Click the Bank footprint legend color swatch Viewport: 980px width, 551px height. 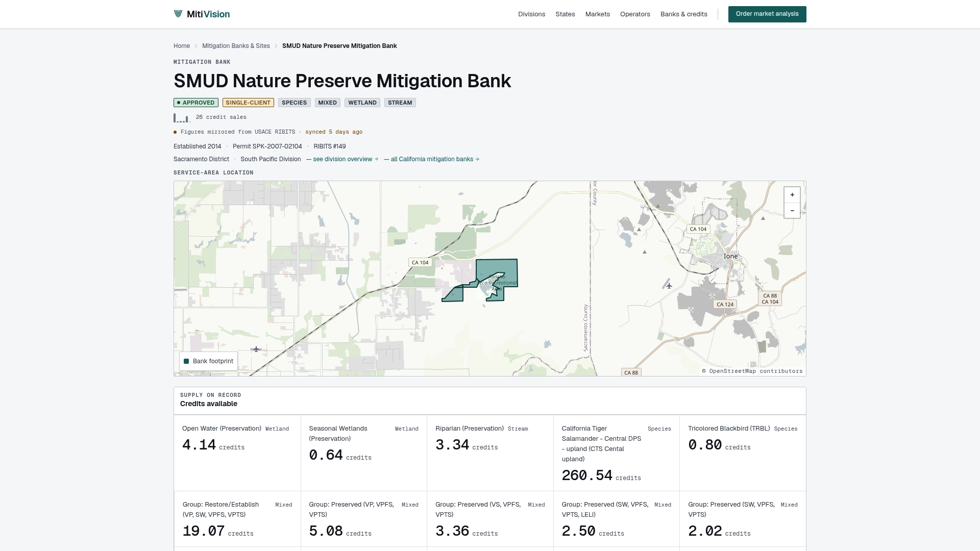tap(186, 361)
